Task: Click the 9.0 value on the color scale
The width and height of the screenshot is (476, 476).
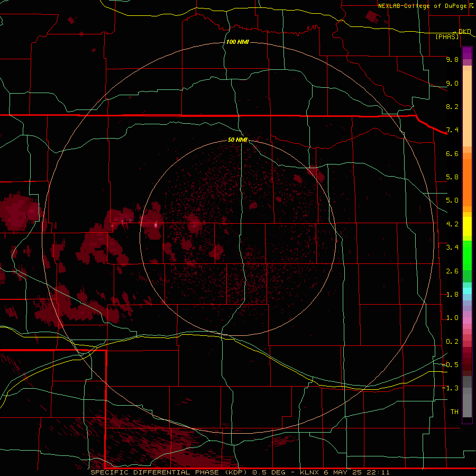Action: [452, 83]
